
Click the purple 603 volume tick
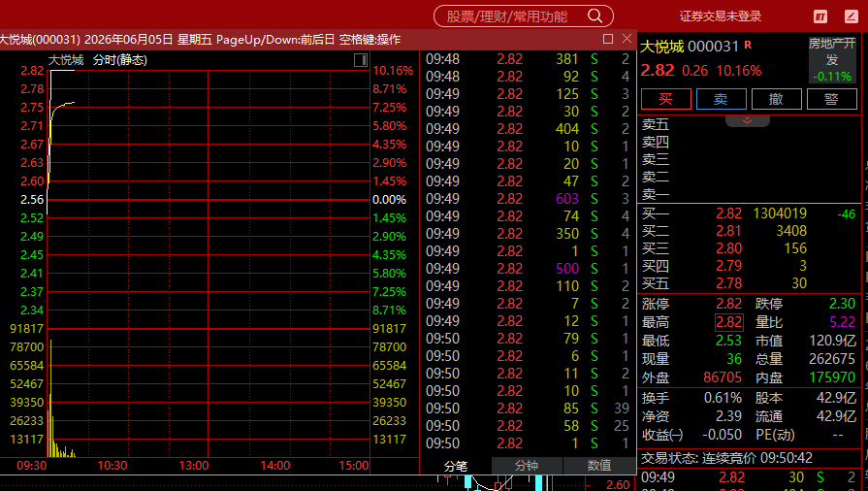pos(566,198)
